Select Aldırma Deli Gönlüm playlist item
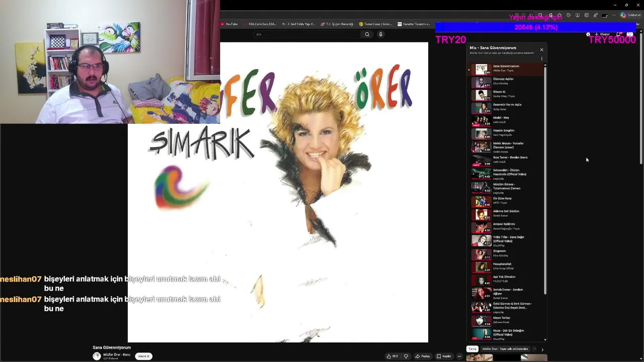644x362 pixels. tap(506, 214)
